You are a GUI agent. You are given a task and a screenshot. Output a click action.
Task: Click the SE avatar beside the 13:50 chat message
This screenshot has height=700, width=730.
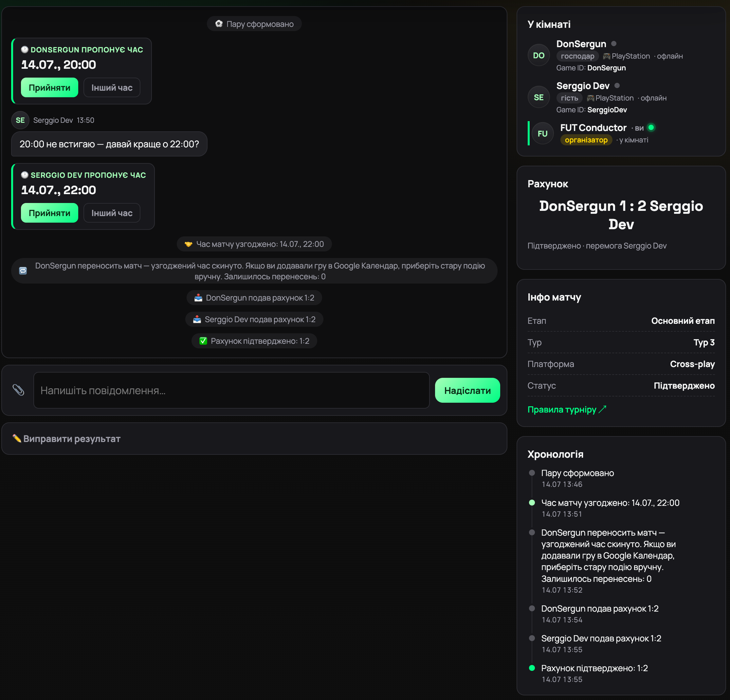(20, 120)
